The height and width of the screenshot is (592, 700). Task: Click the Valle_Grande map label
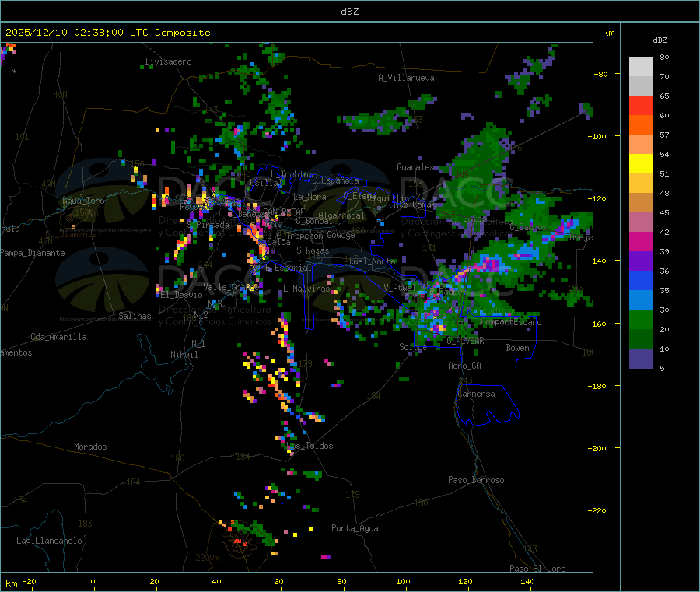[x=230, y=287]
